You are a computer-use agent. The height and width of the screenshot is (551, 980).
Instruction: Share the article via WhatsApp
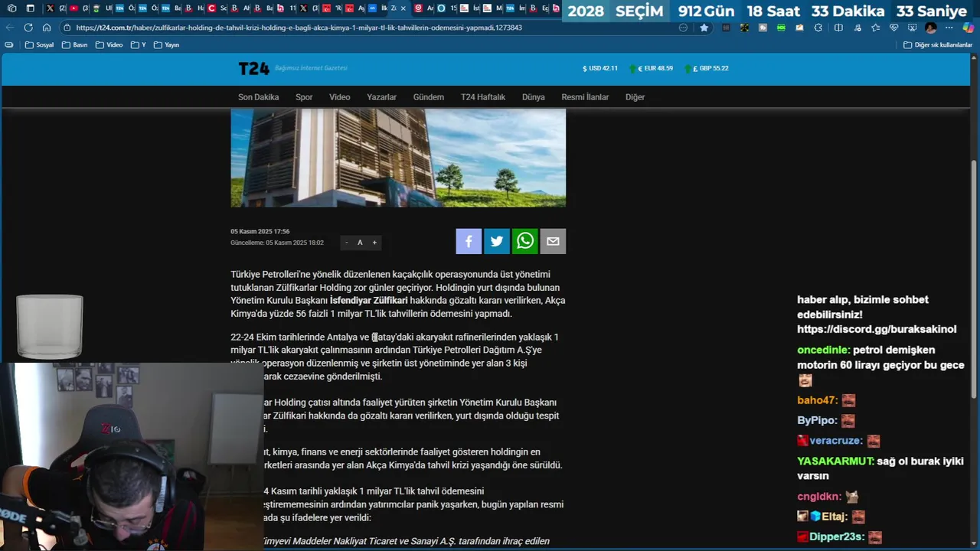point(525,241)
